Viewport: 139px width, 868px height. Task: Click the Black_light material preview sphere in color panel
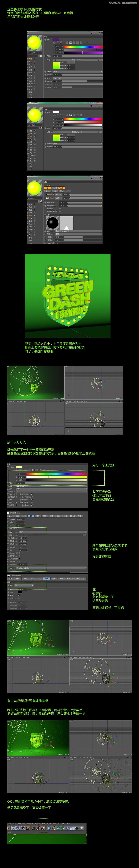(x=35, y=43)
